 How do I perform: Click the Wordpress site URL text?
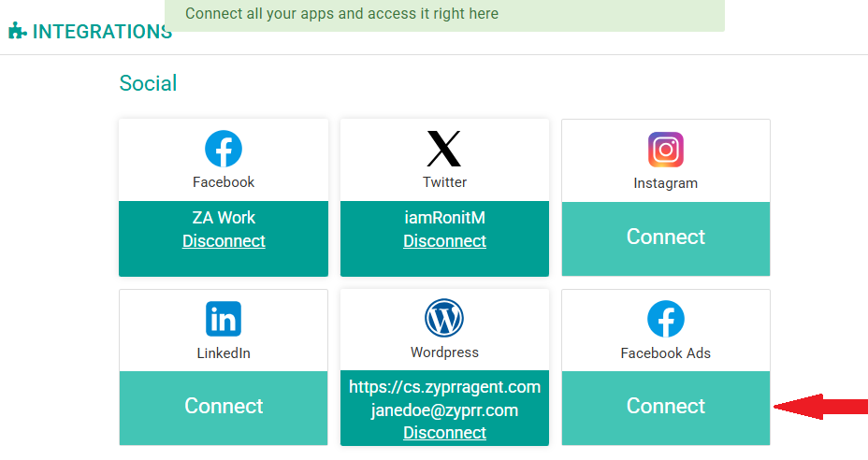pyautogui.click(x=444, y=387)
